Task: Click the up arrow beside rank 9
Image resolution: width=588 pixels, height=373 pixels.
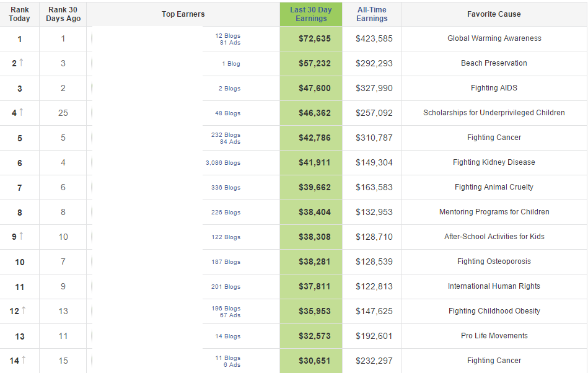Action: [x=22, y=236]
